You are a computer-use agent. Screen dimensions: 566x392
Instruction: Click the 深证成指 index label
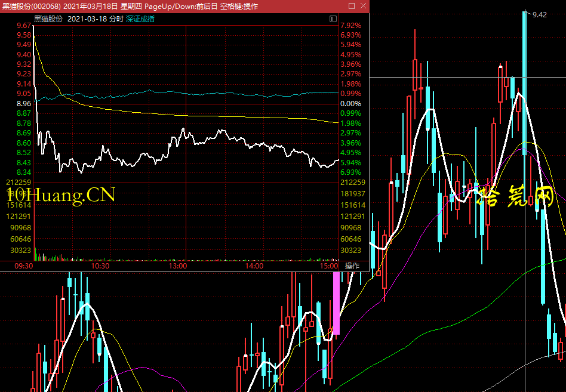pos(140,19)
